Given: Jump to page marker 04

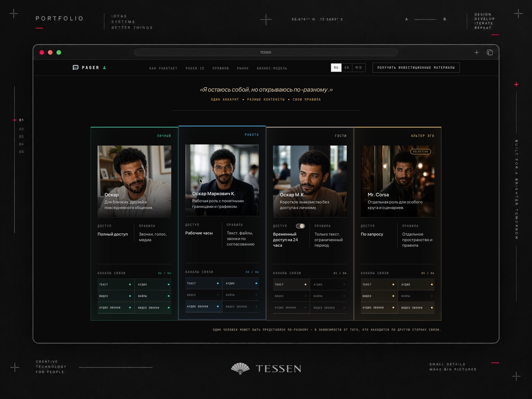Looking at the screenshot, I should pos(21,144).
